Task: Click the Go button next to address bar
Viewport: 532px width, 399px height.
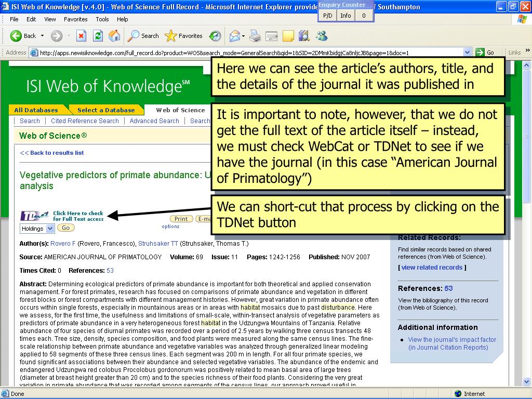Action: 485,52
